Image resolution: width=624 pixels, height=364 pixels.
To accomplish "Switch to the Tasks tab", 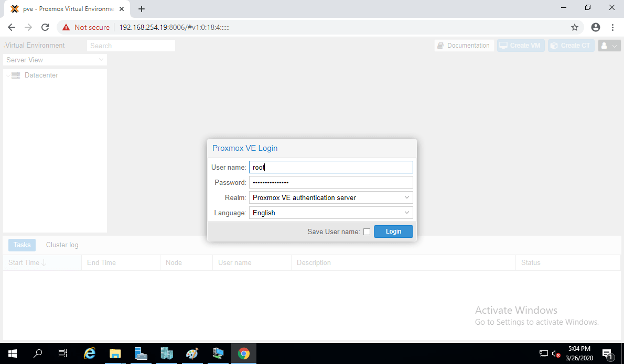I will coord(22,245).
